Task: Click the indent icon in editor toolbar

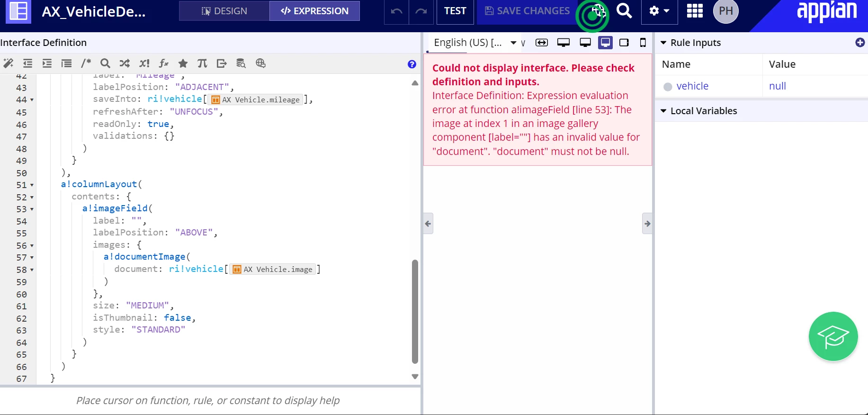Action: click(47, 63)
